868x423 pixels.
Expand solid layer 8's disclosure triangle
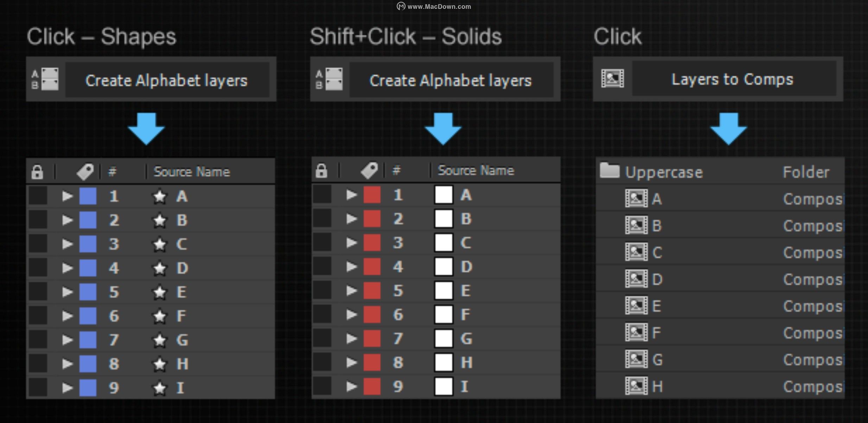click(351, 362)
